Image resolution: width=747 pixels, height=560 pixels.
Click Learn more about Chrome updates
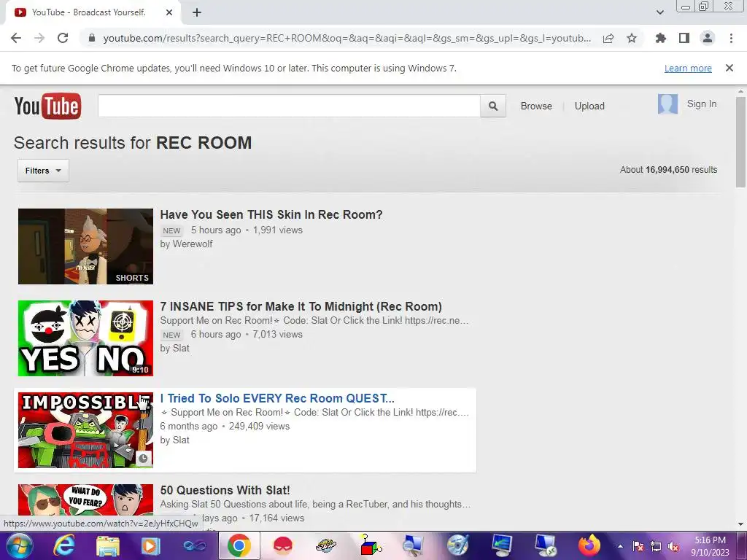click(688, 68)
